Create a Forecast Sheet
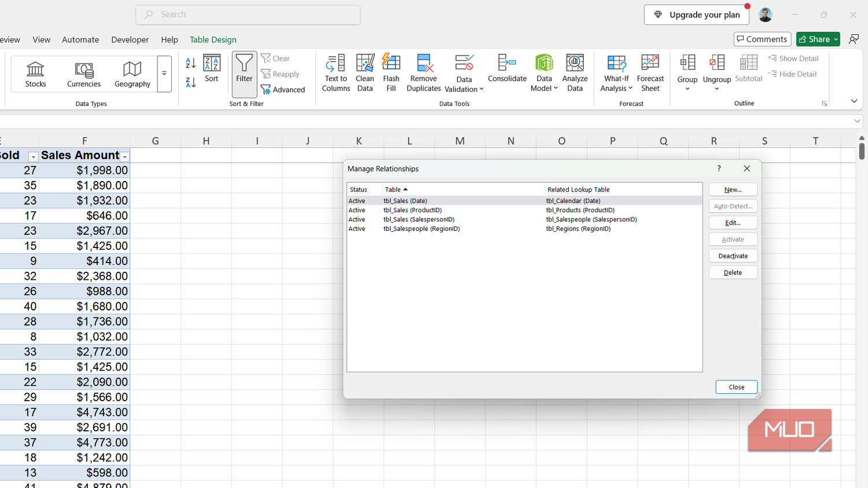 point(650,73)
